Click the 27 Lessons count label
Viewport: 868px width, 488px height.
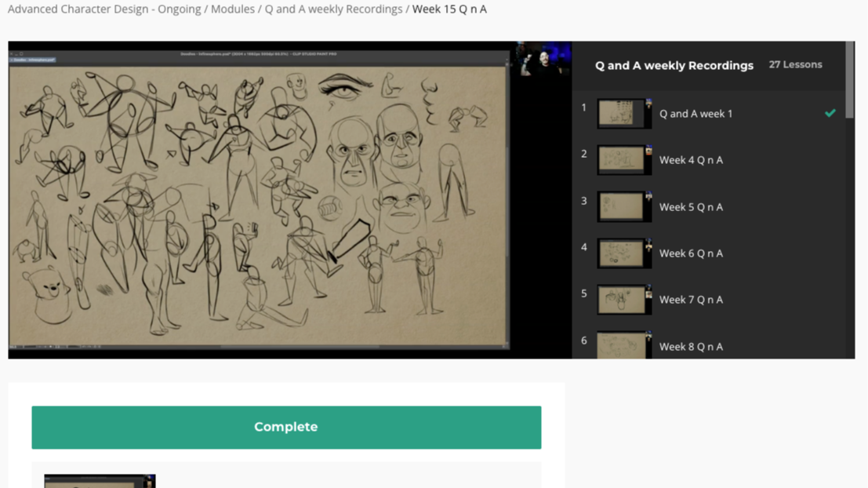[x=796, y=65]
